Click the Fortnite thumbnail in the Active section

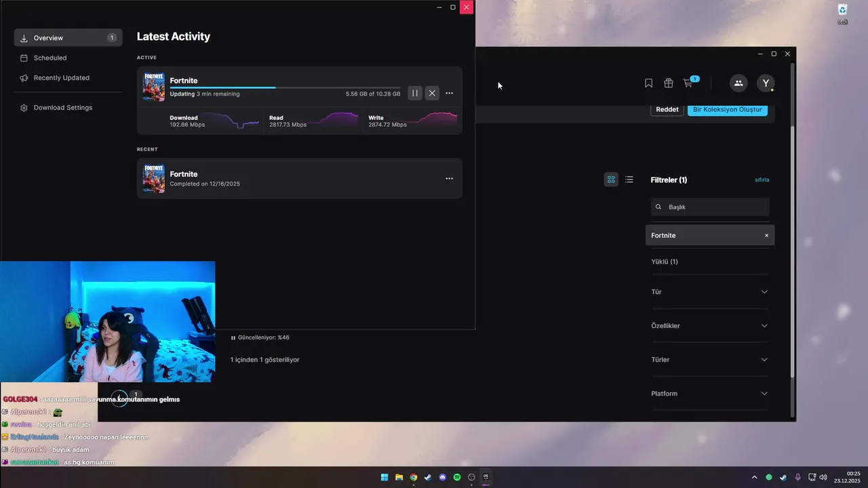154,87
